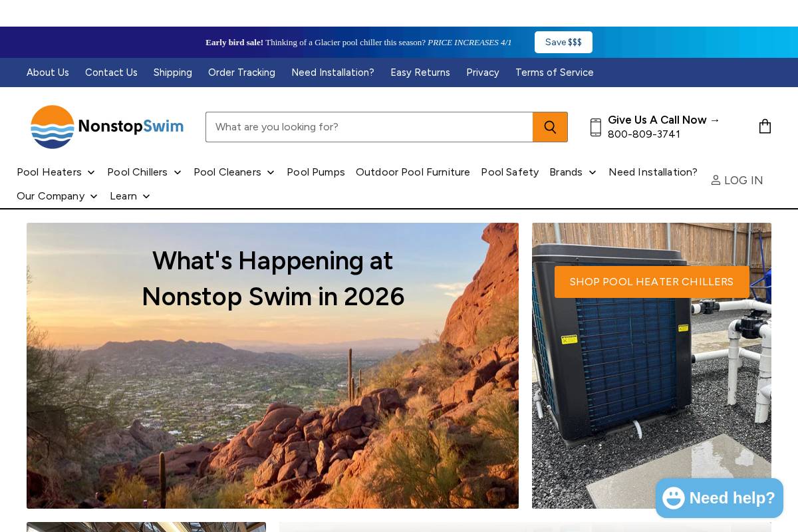This screenshot has width=798, height=532.
Task: Click the search input field
Action: (x=369, y=127)
